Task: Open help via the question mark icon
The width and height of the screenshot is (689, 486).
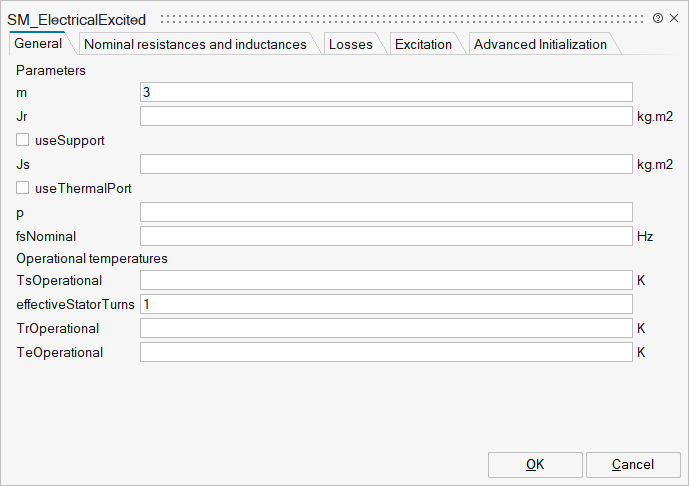Action: [x=657, y=18]
